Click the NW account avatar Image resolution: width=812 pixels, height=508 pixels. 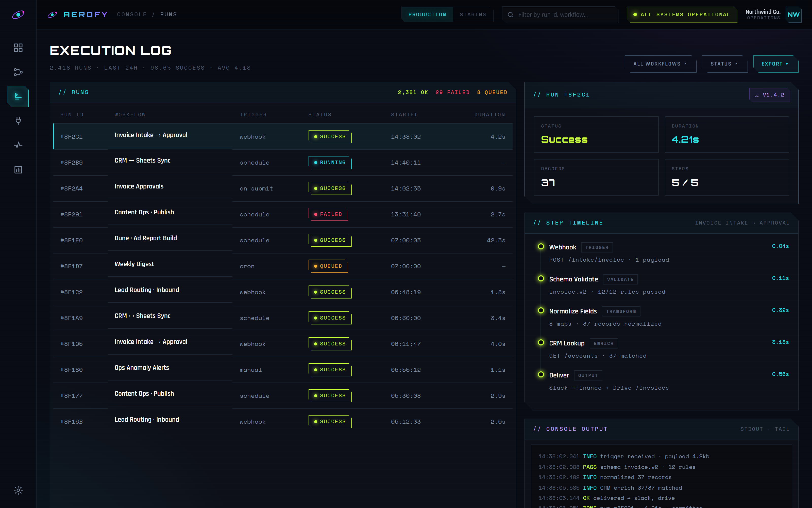tap(793, 14)
